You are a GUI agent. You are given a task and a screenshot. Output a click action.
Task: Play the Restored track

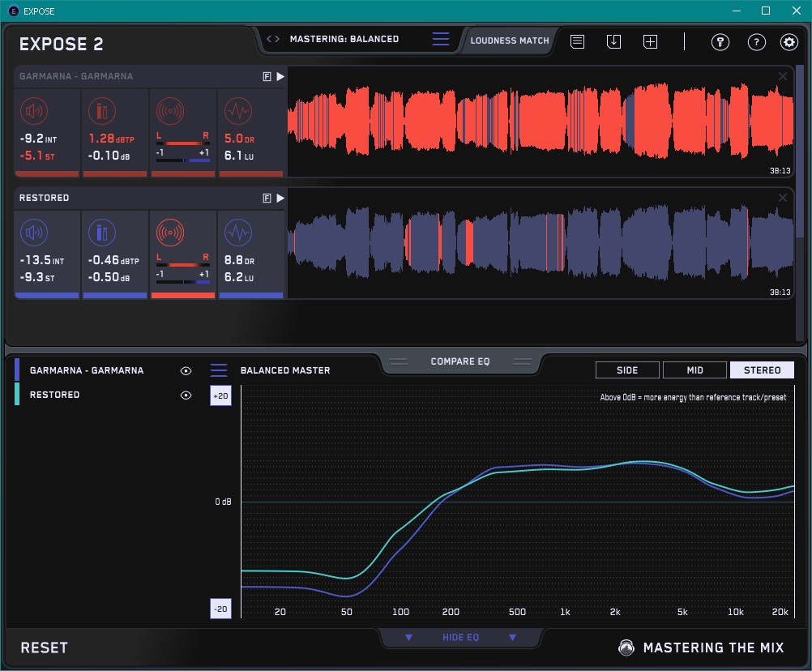click(x=280, y=198)
